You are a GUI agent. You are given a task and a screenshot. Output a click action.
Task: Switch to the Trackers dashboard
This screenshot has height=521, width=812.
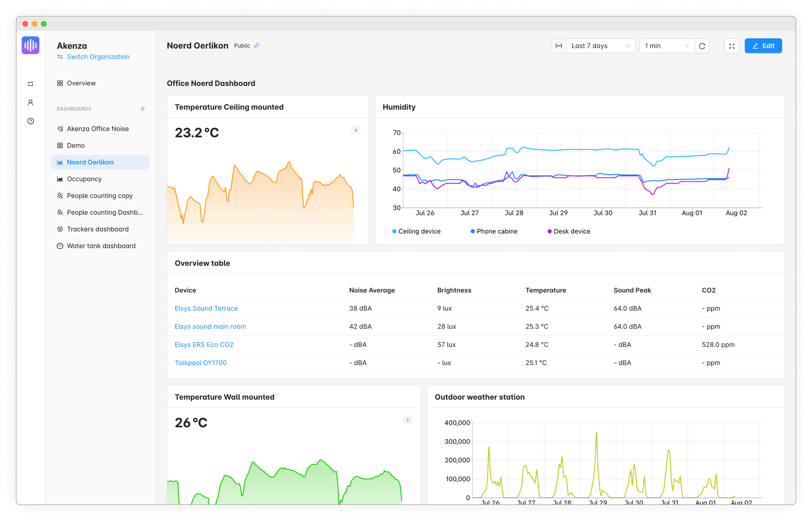[98, 229]
